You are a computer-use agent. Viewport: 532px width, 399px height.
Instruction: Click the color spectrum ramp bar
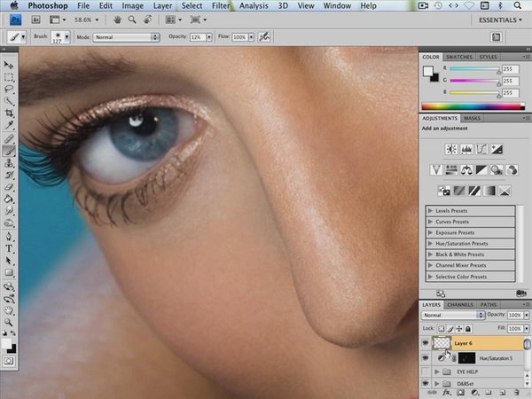click(472, 106)
